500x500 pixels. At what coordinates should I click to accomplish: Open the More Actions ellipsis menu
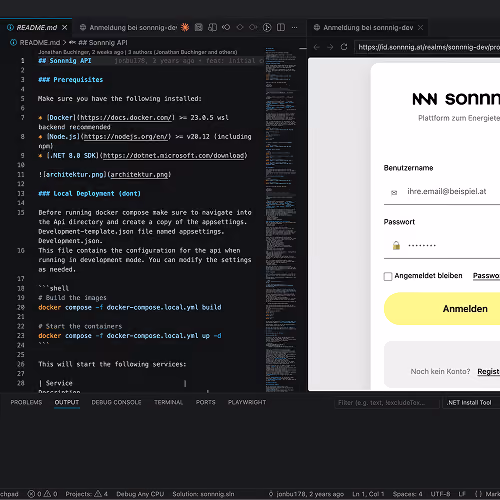pos(294,27)
